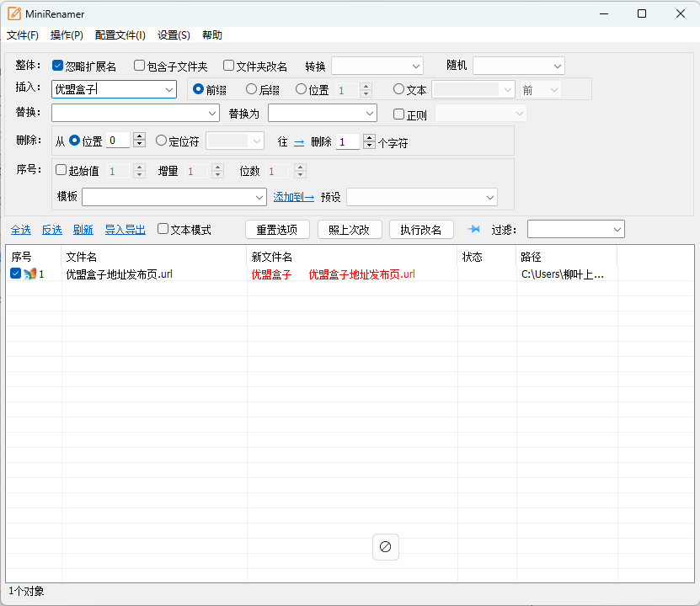Click the 文件名 column header

click(154, 257)
